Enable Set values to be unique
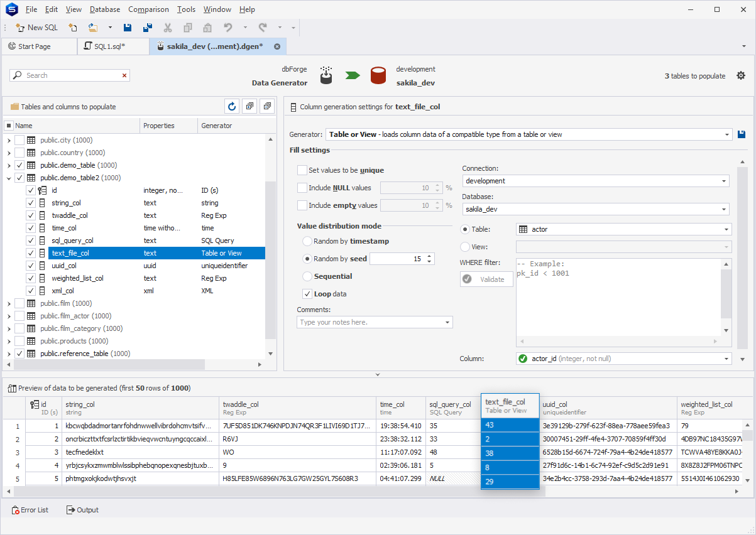The height and width of the screenshot is (535, 756). click(x=302, y=170)
